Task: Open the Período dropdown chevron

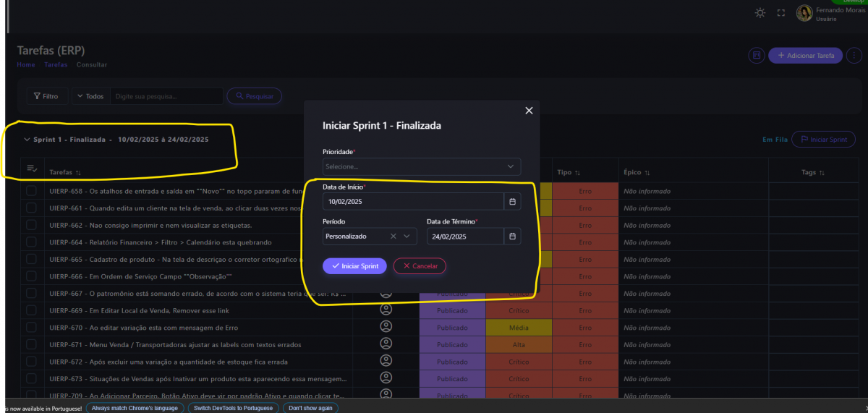Action: [407, 237]
